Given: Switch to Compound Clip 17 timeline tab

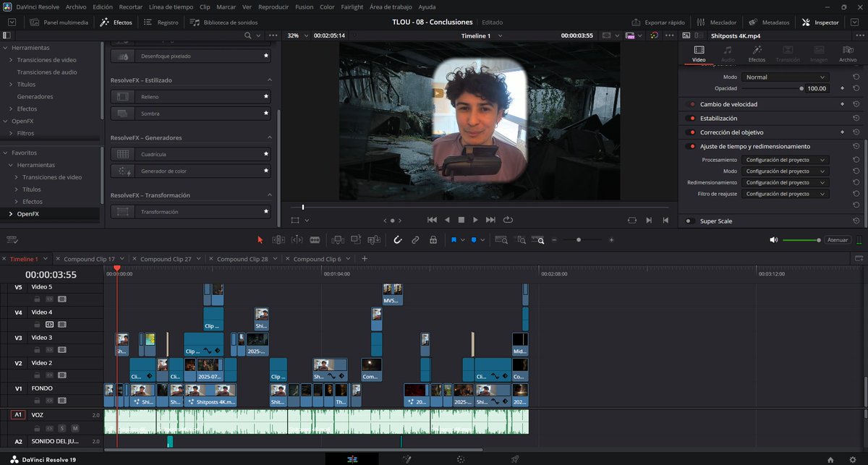Looking at the screenshot, I should point(89,259).
